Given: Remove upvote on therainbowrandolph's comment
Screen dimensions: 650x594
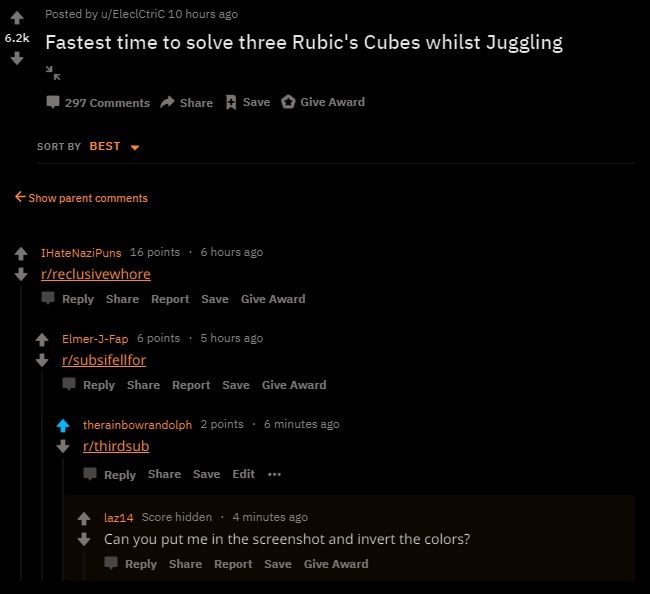Looking at the screenshot, I should pos(62,426).
